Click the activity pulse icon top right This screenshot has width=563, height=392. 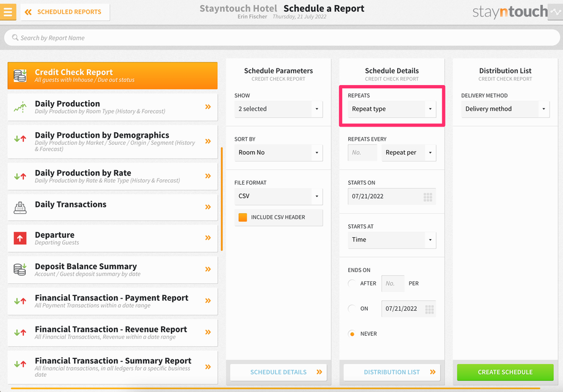point(555,12)
